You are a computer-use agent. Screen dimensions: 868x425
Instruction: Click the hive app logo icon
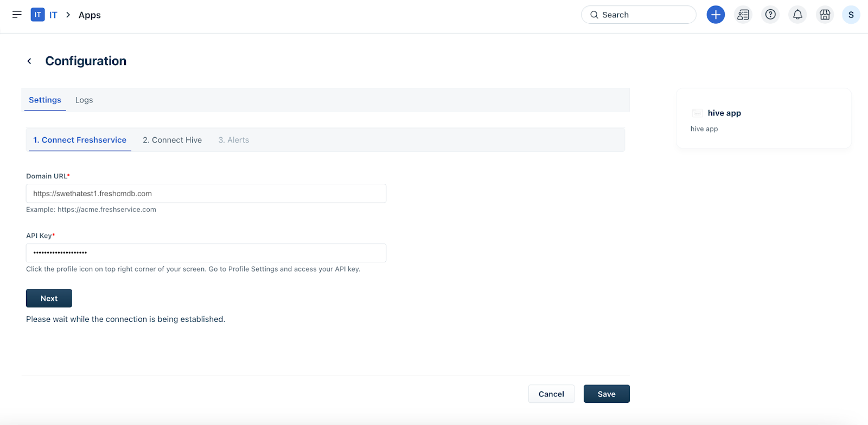697,113
